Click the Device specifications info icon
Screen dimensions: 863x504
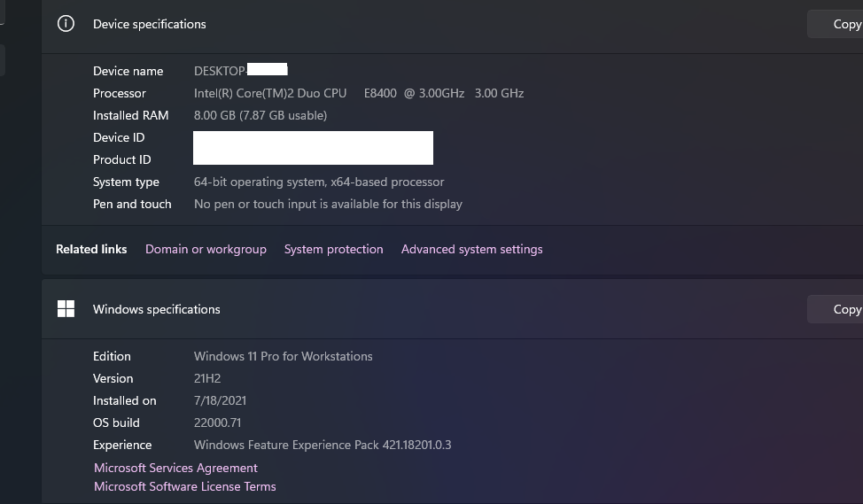(66, 24)
